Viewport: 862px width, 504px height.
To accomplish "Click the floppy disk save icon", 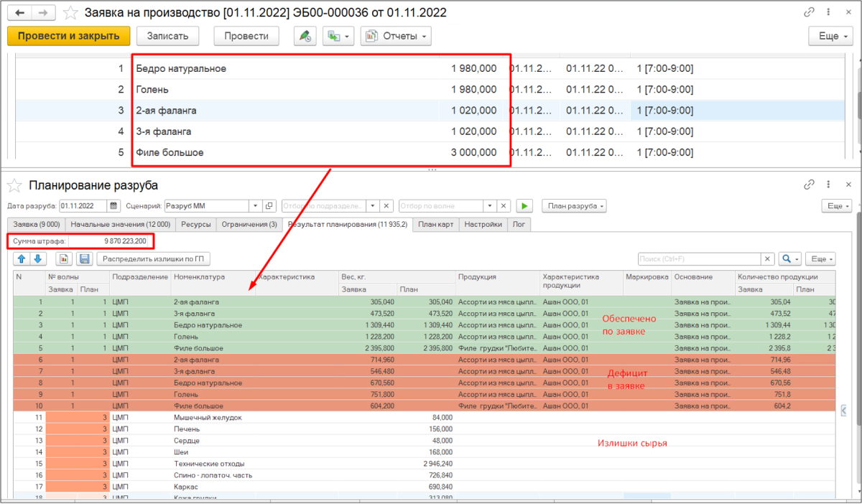I will (x=84, y=259).
